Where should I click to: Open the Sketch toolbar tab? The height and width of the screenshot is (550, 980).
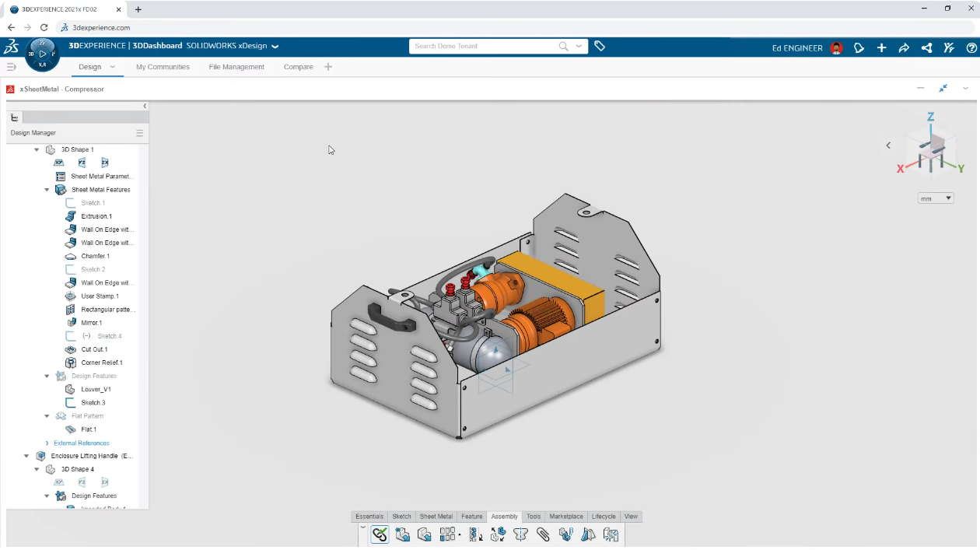(x=401, y=517)
